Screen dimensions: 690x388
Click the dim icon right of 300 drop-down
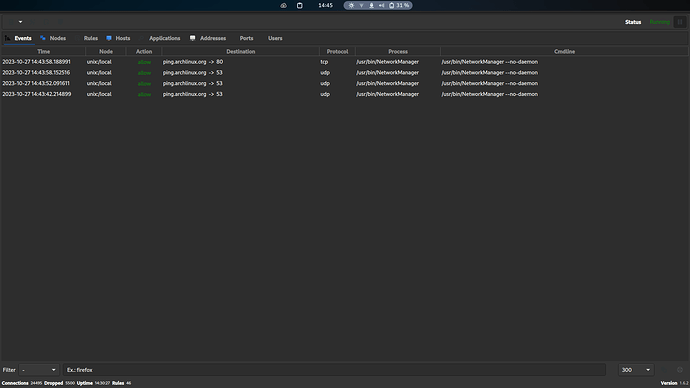(665, 370)
